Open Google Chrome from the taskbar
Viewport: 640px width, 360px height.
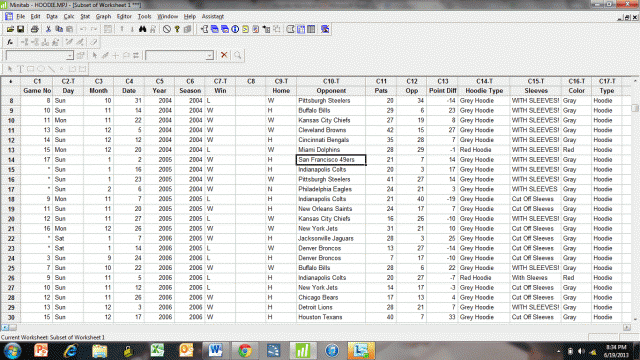245,351
